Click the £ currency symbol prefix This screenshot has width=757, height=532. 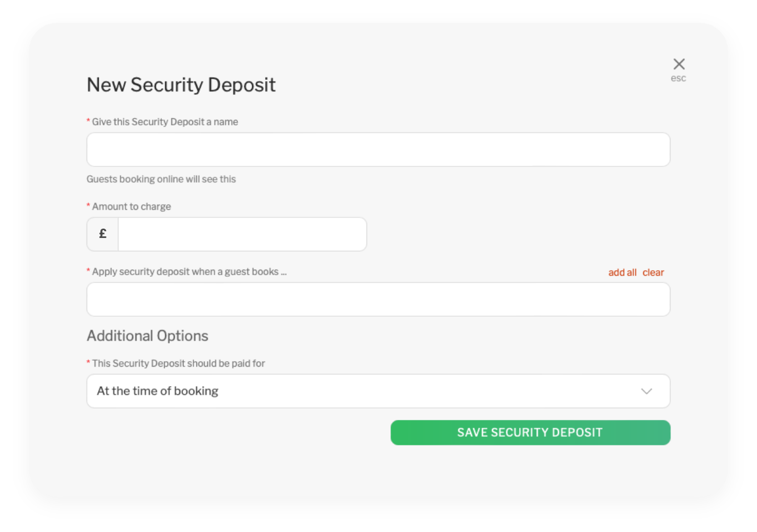(103, 234)
